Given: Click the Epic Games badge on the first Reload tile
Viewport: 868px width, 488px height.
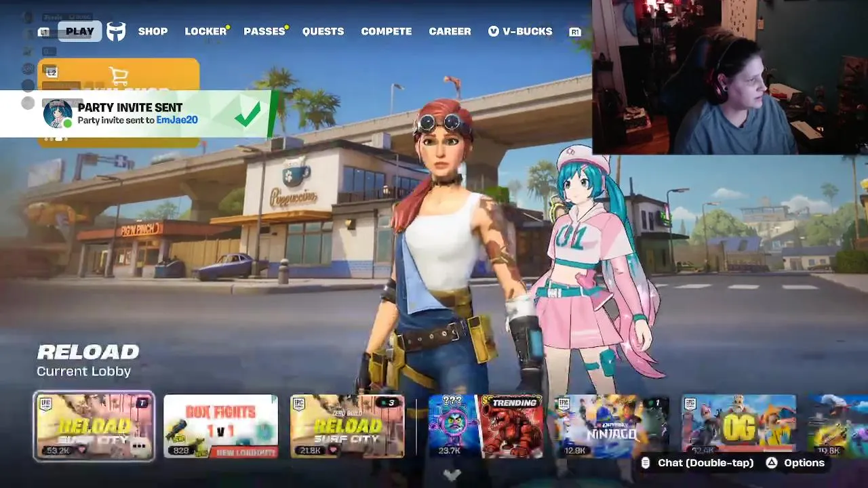Looking at the screenshot, I should 45,405.
